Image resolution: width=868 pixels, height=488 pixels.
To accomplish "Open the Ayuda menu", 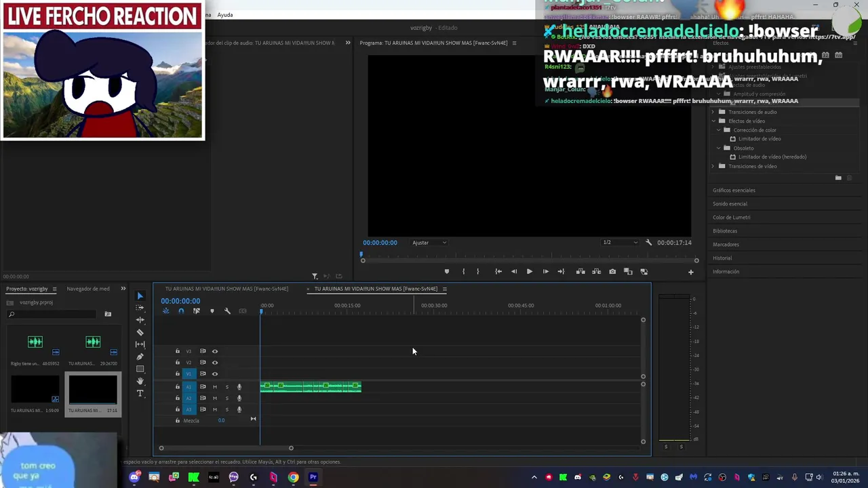I will point(225,15).
